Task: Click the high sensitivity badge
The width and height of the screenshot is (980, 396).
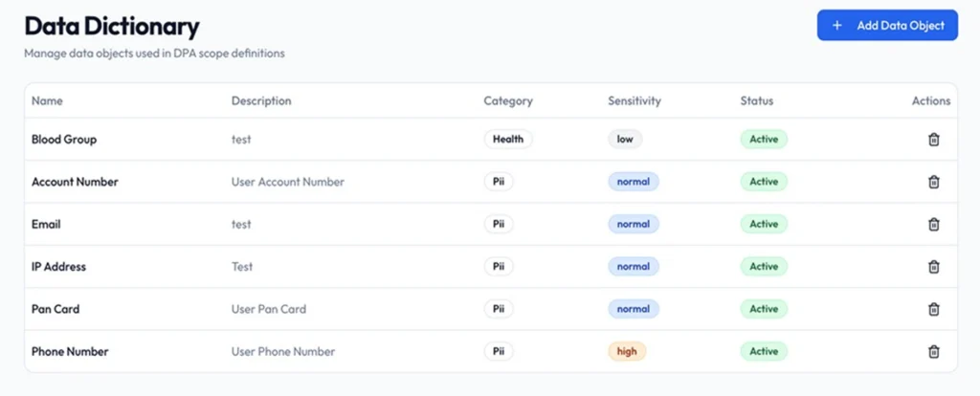Action: pyautogui.click(x=627, y=351)
